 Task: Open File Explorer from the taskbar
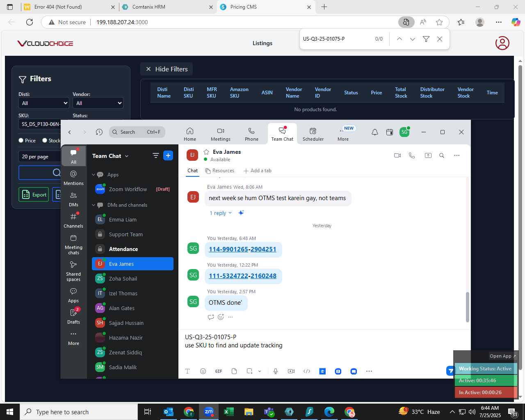click(x=249, y=412)
